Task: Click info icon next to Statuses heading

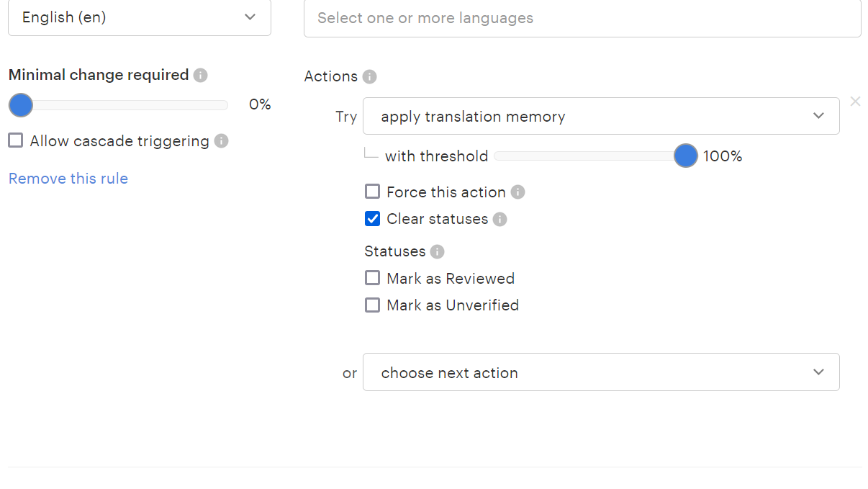Action: [x=437, y=252]
